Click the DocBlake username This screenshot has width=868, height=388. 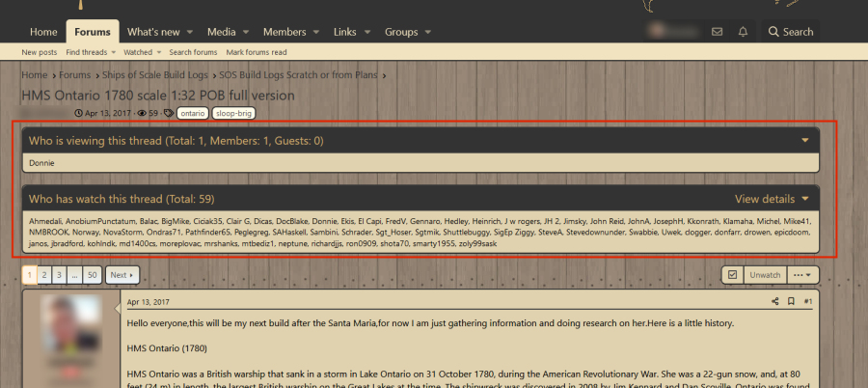(290, 221)
